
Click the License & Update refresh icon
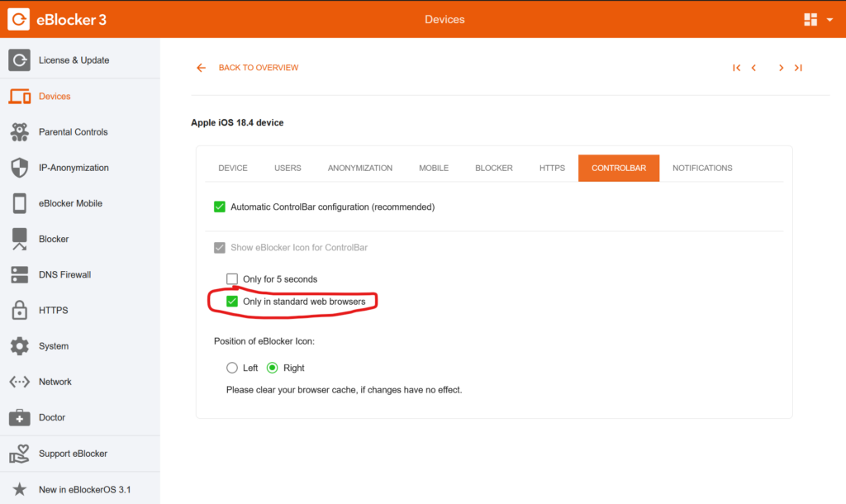tap(20, 59)
